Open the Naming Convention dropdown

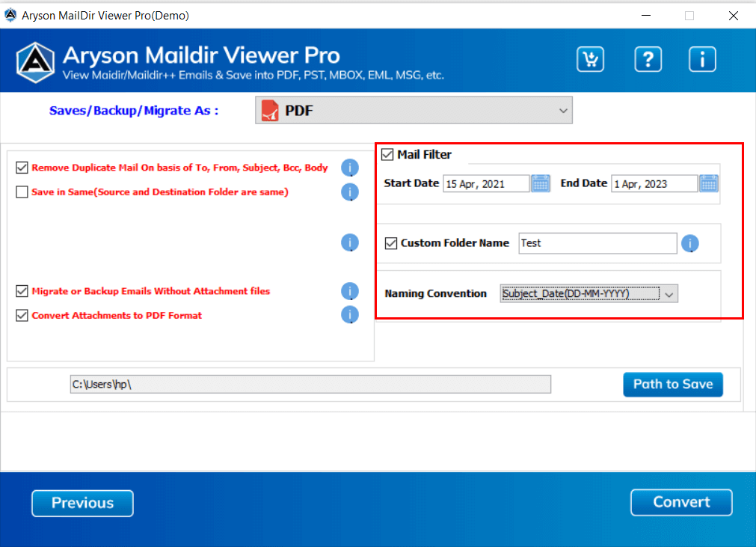click(x=588, y=294)
